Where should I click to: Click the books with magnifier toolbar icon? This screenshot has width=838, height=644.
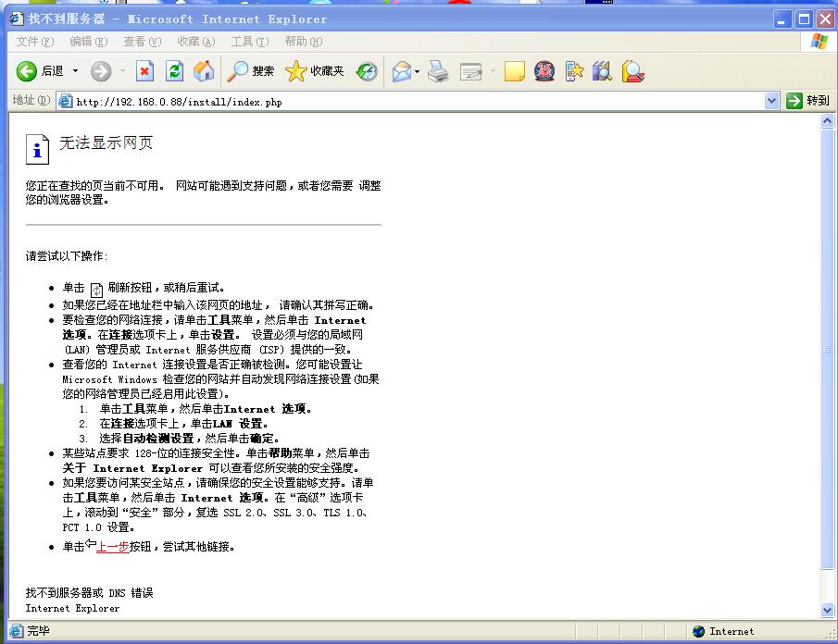pyautogui.click(x=602, y=71)
